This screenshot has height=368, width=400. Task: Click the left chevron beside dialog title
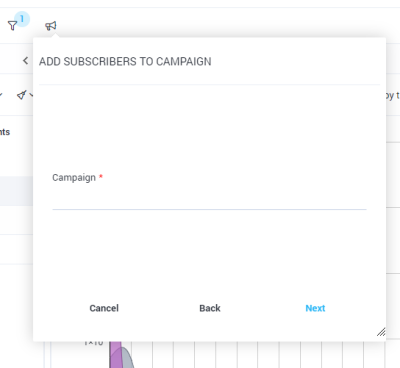(x=25, y=61)
